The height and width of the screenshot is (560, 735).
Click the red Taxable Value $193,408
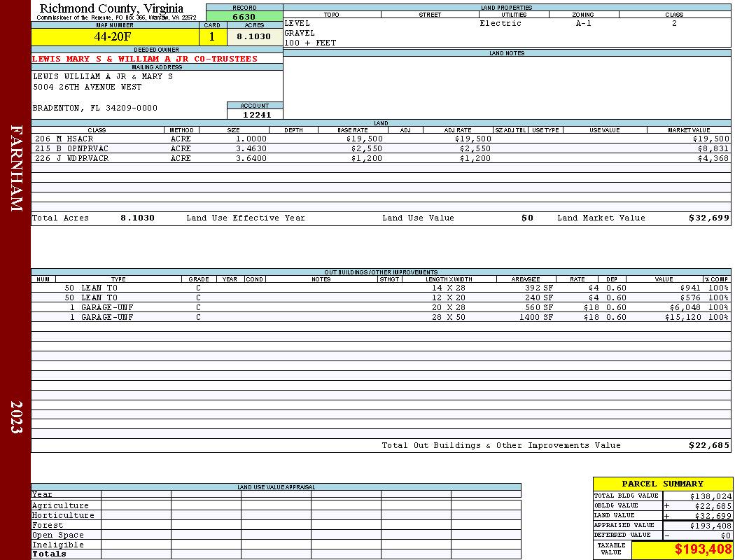click(x=703, y=549)
